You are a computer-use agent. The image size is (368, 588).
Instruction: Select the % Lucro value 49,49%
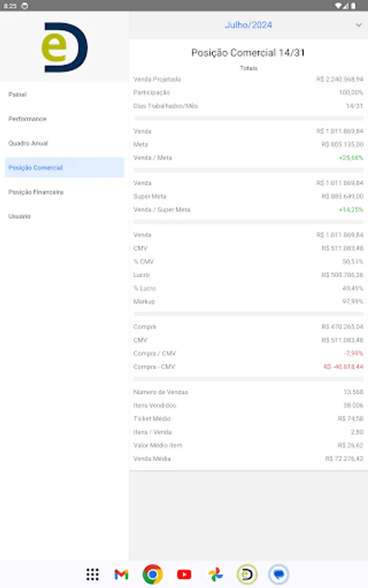tap(352, 288)
